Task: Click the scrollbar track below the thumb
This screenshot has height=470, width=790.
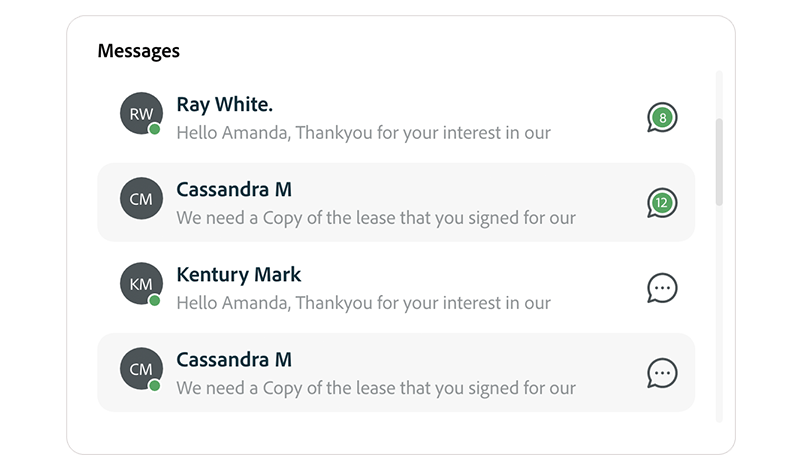Action: (719, 312)
